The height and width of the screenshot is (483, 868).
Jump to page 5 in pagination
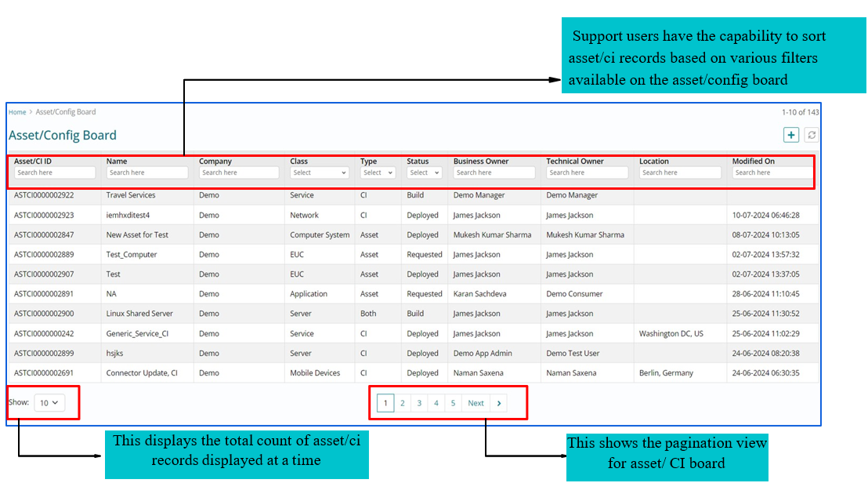[453, 403]
